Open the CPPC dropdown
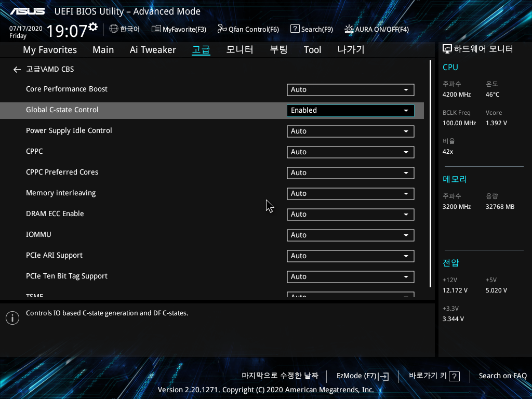Viewport: 532px width, 399px height. (351, 152)
